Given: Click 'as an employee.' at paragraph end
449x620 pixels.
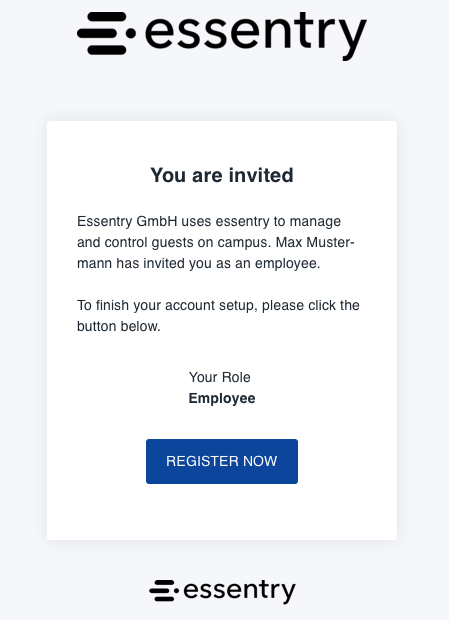Looking at the screenshot, I should [x=268, y=264].
